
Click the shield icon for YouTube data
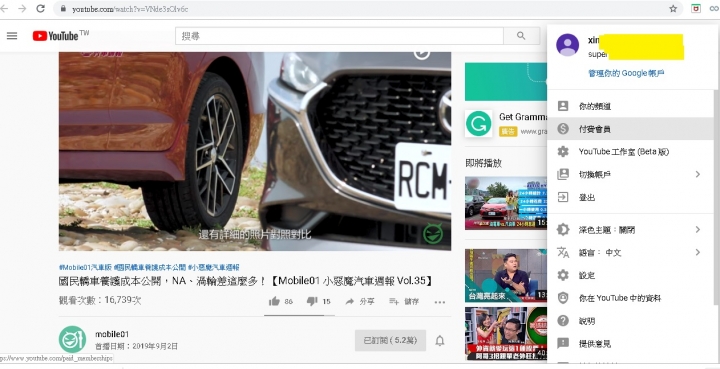[562, 298]
